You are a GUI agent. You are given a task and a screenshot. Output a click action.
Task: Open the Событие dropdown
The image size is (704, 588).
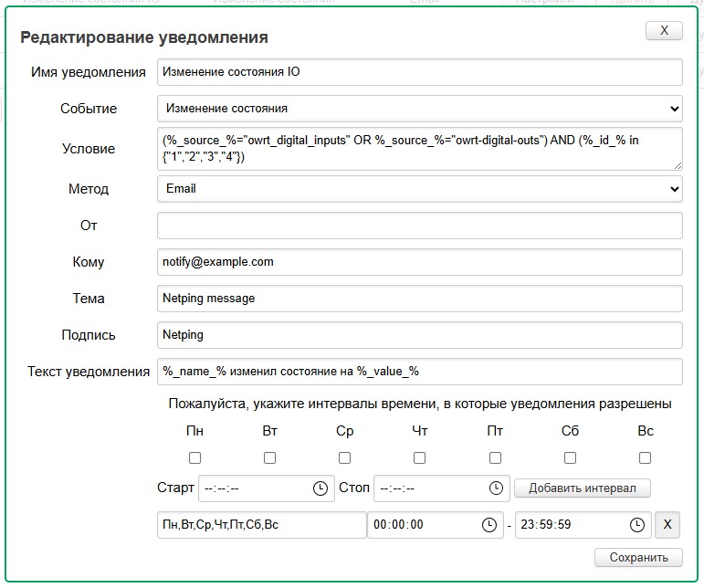coord(419,109)
